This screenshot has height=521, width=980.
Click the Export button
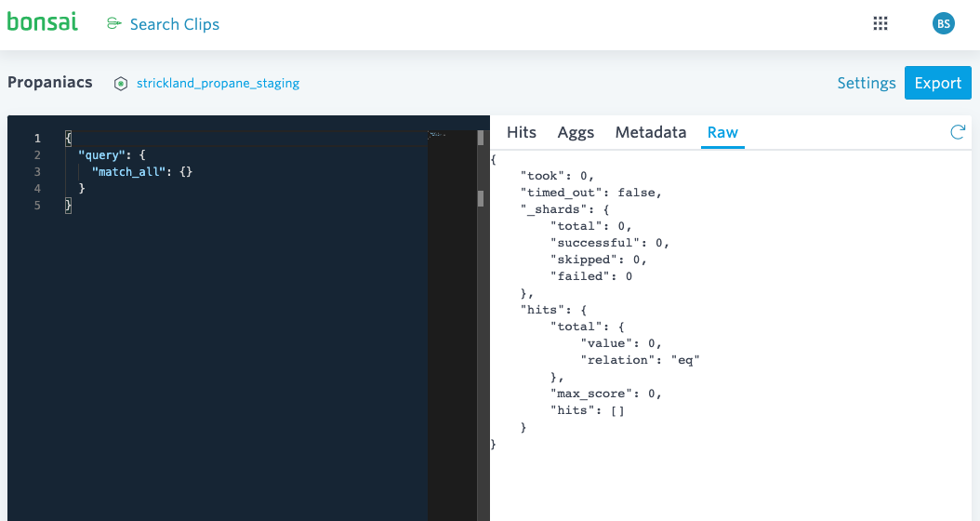pyautogui.click(x=937, y=83)
